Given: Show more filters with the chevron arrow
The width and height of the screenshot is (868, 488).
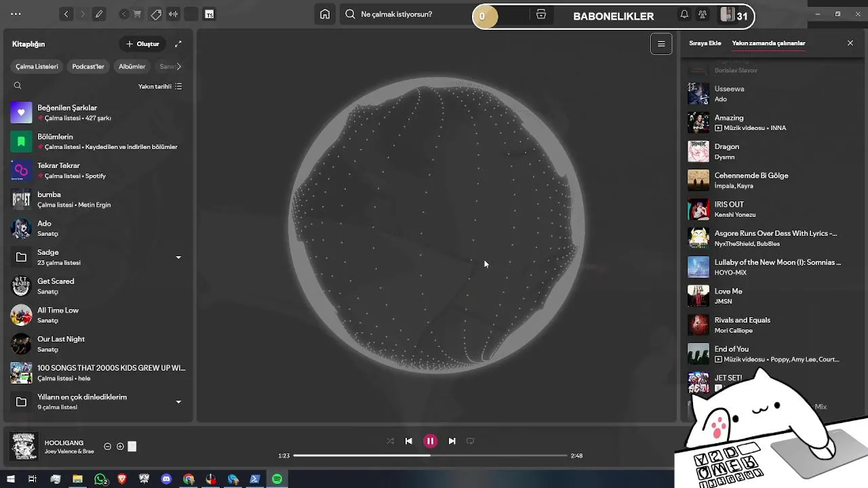Looking at the screenshot, I should tap(178, 66).
